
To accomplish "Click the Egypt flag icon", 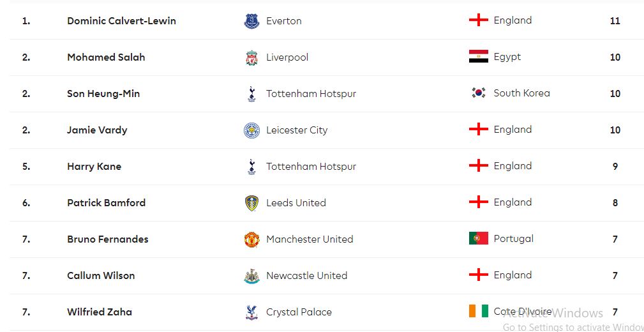I will pyautogui.click(x=478, y=57).
